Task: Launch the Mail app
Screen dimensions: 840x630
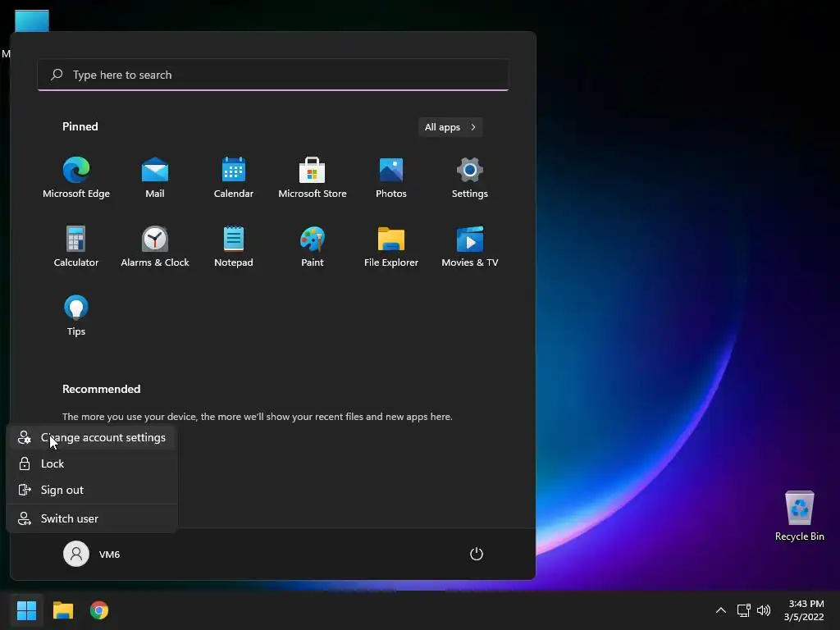Action: coord(155,178)
